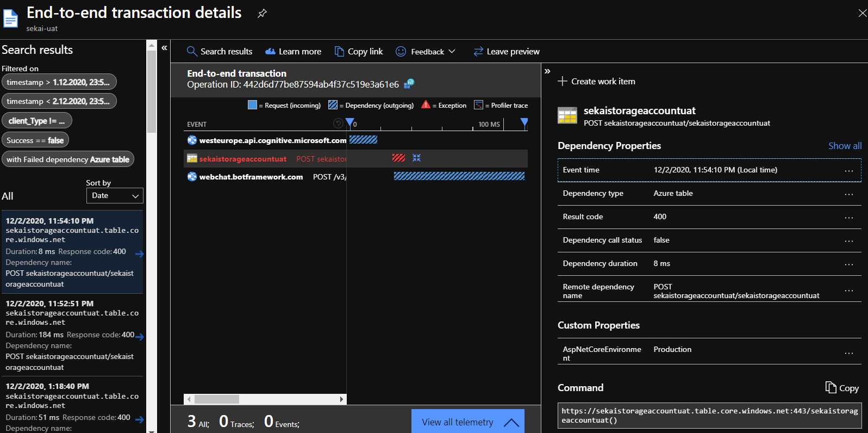Click the client_Type != filter pill
Viewport: 868px width, 433px height.
36,121
